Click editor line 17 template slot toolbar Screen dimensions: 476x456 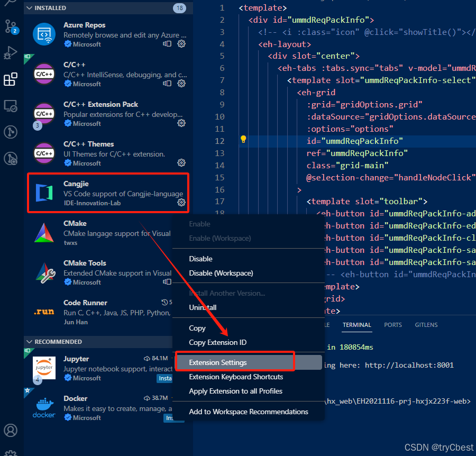[x=367, y=202]
